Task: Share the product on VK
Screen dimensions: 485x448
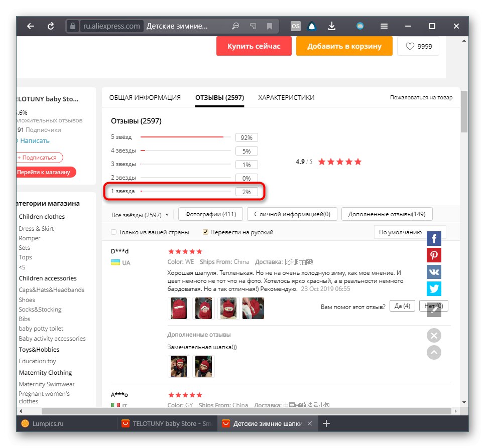Action: tap(434, 272)
